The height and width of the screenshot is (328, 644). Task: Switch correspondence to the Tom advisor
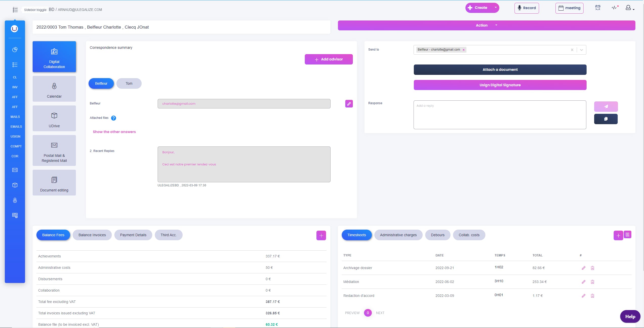pyautogui.click(x=129, y=83)
